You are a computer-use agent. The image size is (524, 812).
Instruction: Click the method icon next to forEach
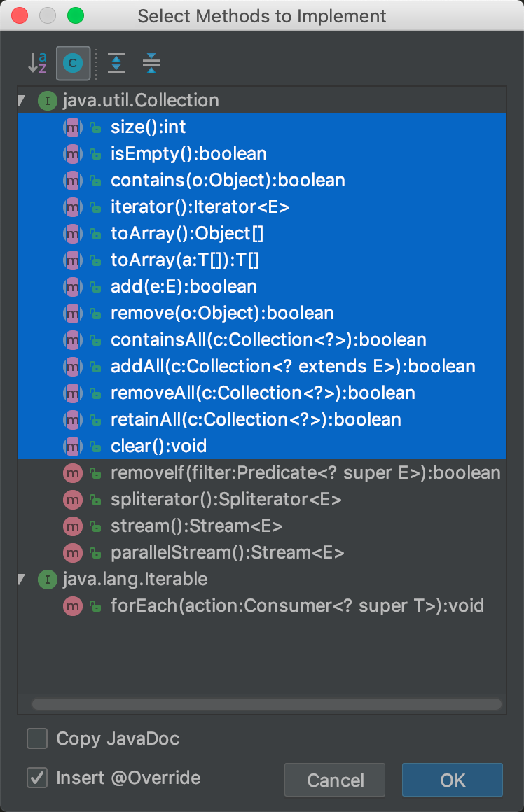pyautogui.click(x=73, y=606)
